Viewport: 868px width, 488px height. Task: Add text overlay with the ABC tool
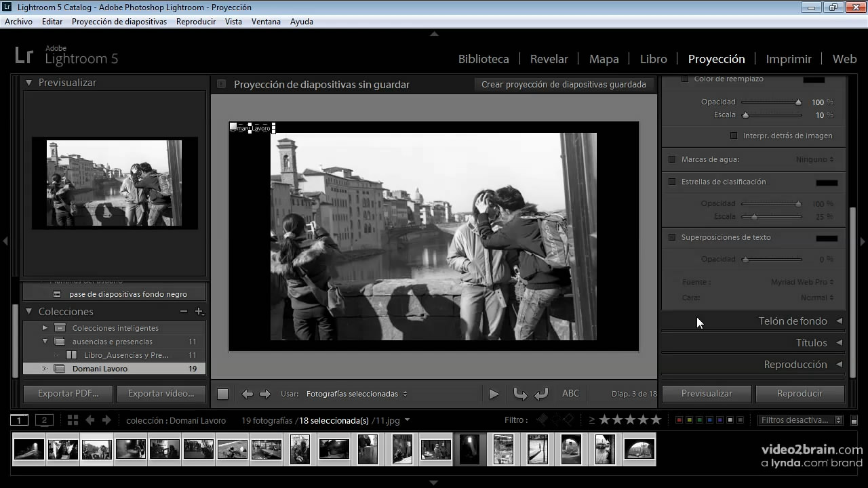tap(571, 393)
